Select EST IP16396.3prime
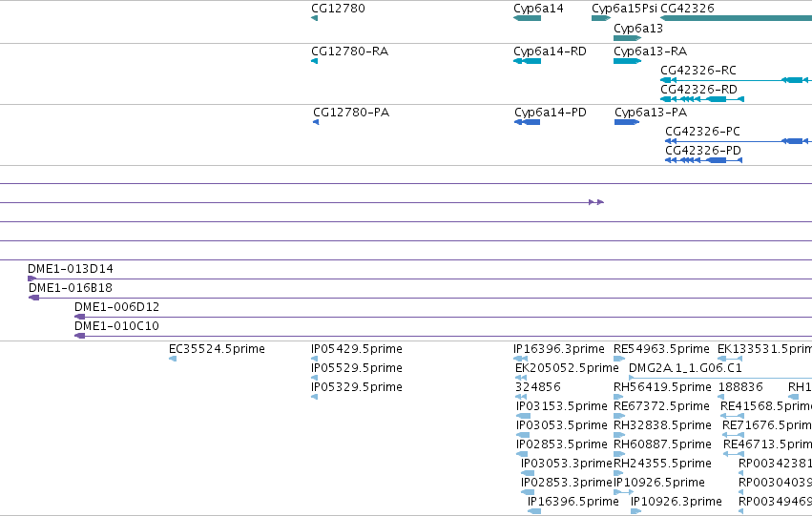Viewport: 812px width, 516px height. [x=559, y=349]
